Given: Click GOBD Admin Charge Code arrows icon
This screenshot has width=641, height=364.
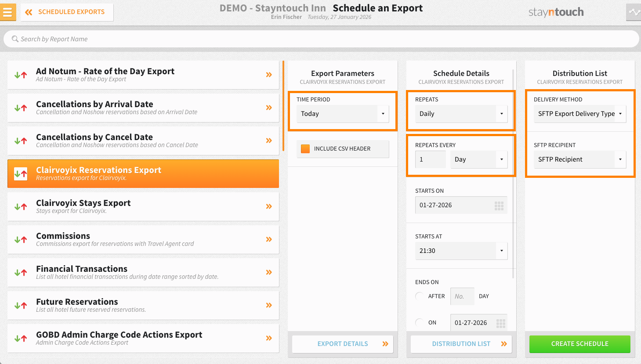Looking at the screenshot, I should pyautogui.click(x=21, y=339).
